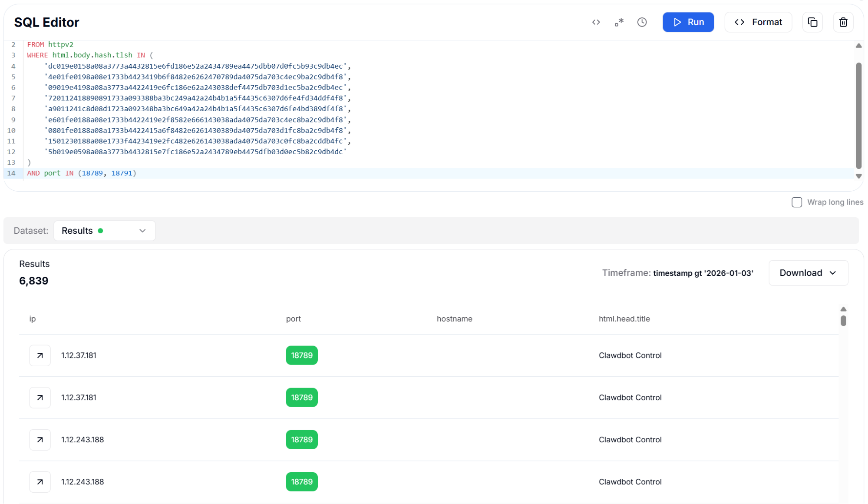Screen dimensions: 868x504
Task: Sort by the ip column header
Action: click(x=33, y=319)
